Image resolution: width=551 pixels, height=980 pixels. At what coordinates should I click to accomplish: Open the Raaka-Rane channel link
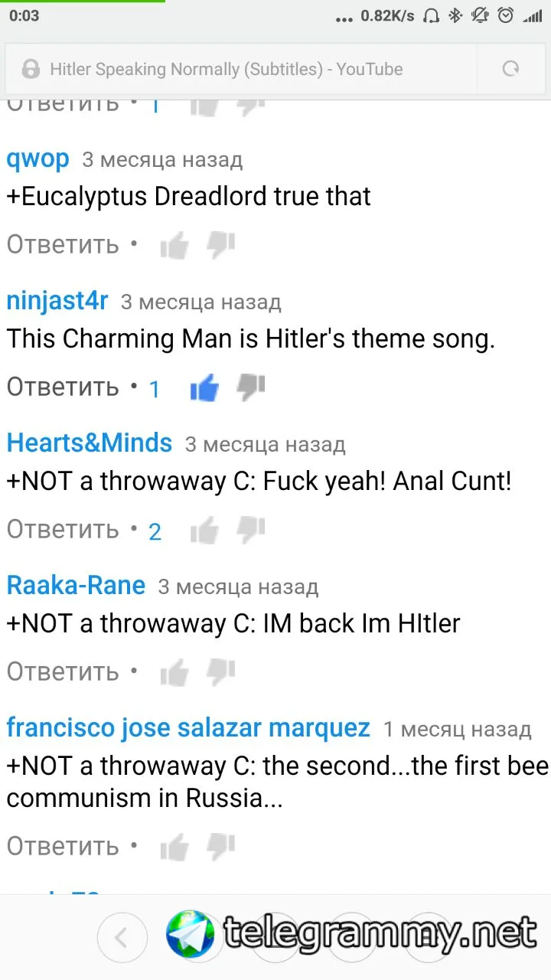(x=76, y=585)
